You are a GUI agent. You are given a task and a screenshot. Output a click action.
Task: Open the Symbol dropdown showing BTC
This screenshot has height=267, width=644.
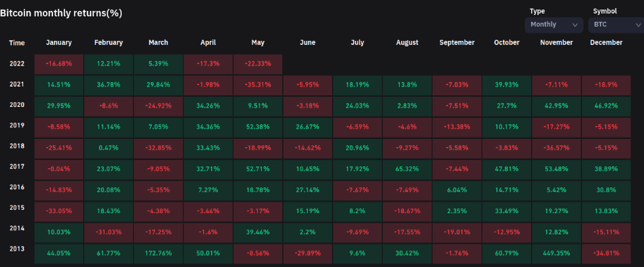tap(616, 25)
